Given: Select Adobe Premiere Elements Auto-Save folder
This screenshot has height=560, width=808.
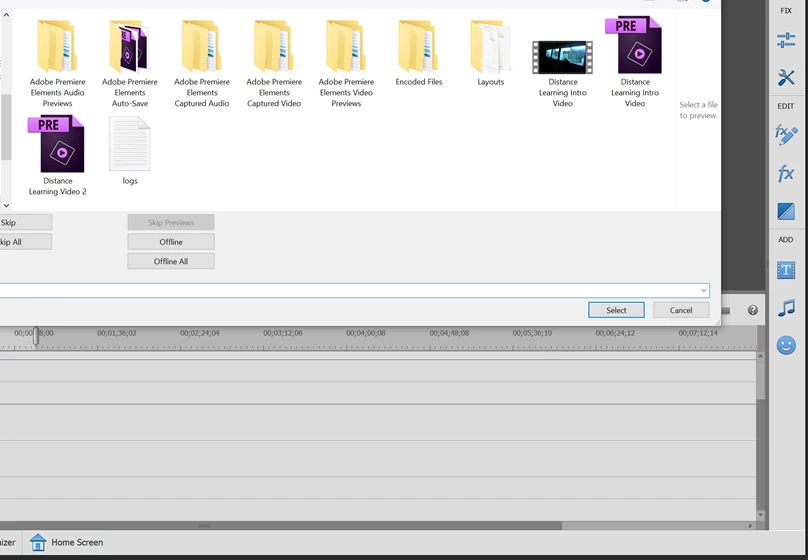Looking at the screenshot, I should point(129,63).
